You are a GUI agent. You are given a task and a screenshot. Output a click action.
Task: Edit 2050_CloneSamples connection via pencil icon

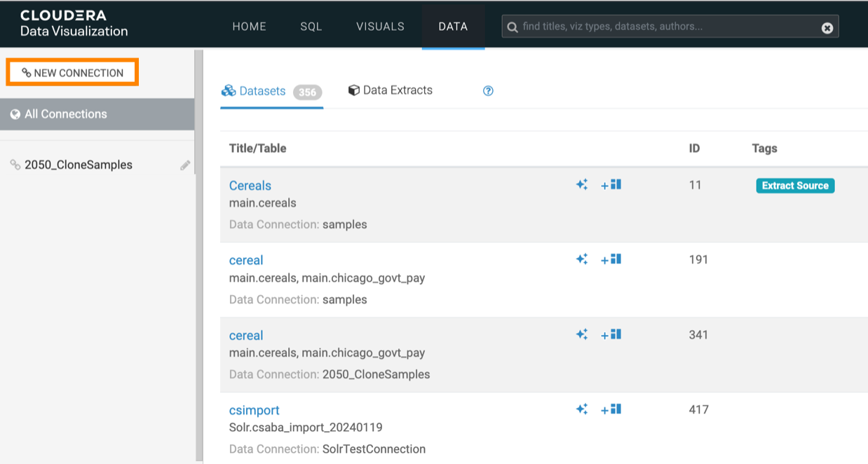pos(185,165)
